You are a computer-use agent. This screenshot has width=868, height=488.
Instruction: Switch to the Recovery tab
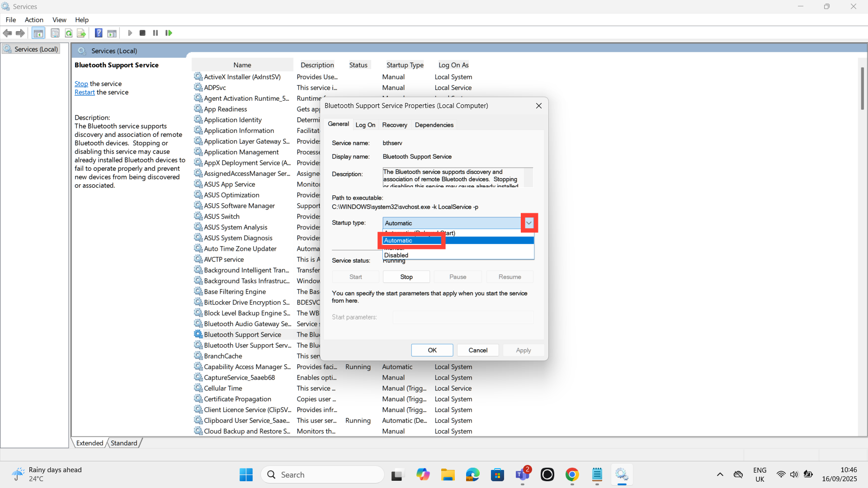394,125
